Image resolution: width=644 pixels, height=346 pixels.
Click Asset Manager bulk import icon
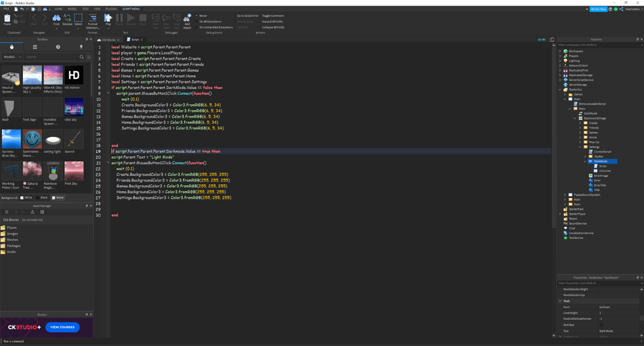click(32, 212)
